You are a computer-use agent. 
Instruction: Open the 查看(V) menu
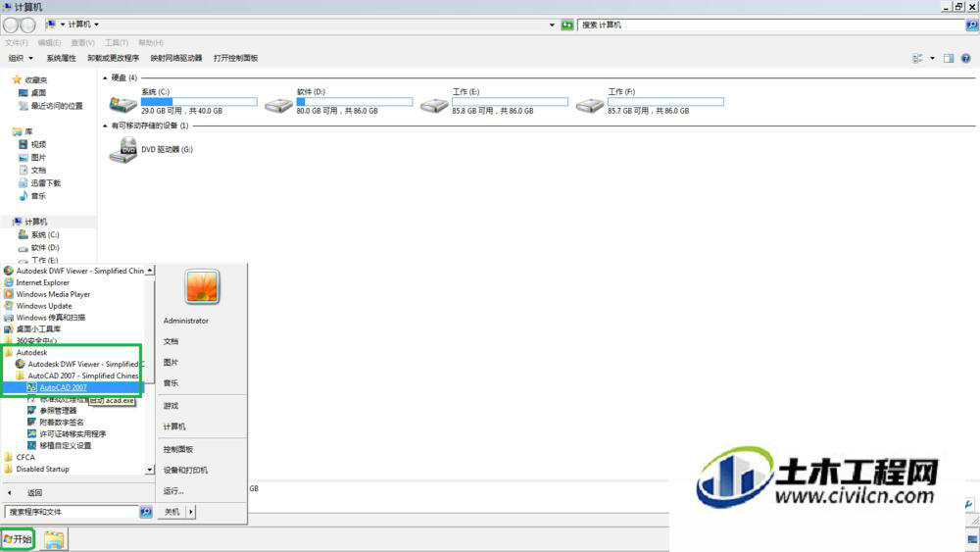click(82, 42)
